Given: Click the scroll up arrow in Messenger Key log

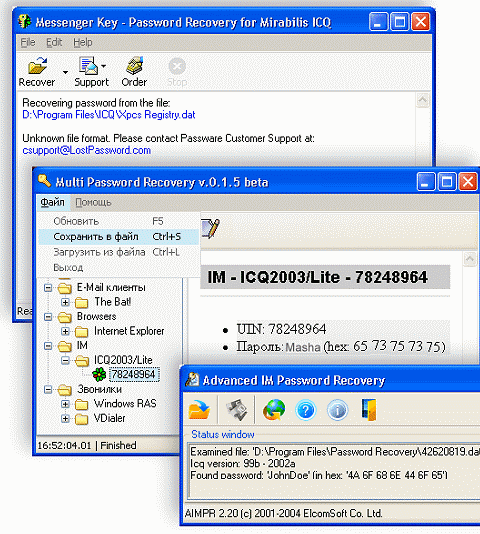Looking at the screenshot, I should pyautogui.click(x=422, y=100).
